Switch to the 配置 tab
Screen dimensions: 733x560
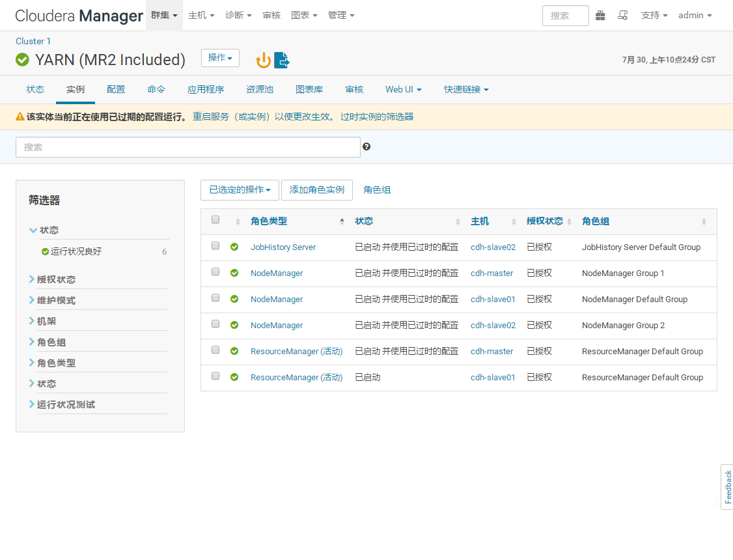point(116,89)
